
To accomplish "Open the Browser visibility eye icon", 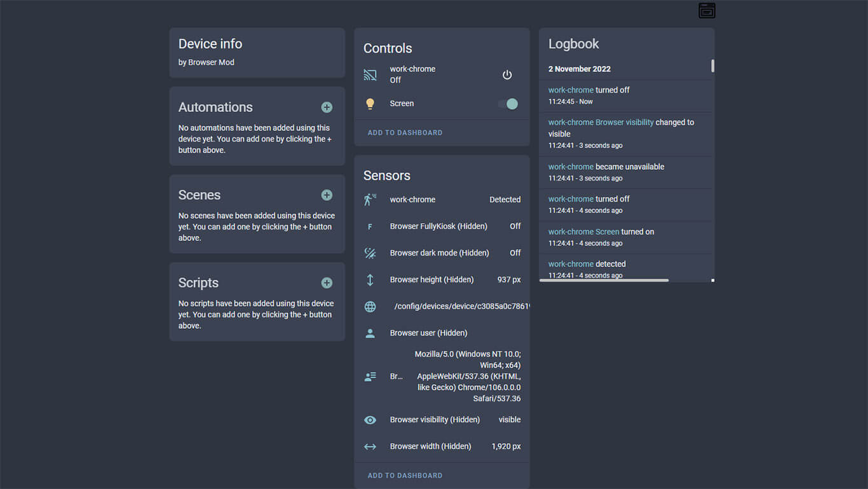I will 370,420.
